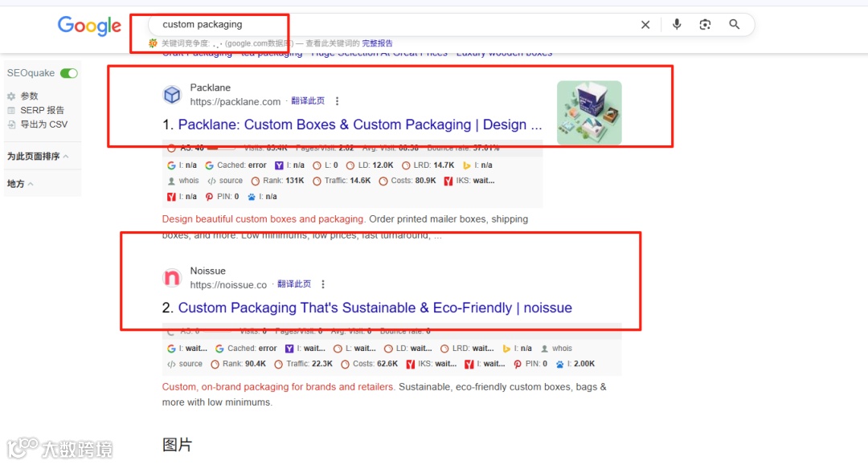Click Noissue PIN: 0 parameter
The image size is (868, 465).
[x=530, y=364]
